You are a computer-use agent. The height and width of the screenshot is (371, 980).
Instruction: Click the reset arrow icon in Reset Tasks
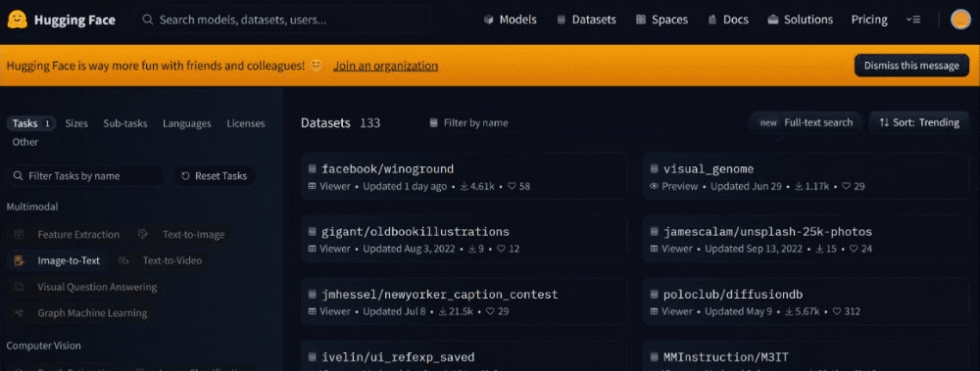tap(185, 176)
